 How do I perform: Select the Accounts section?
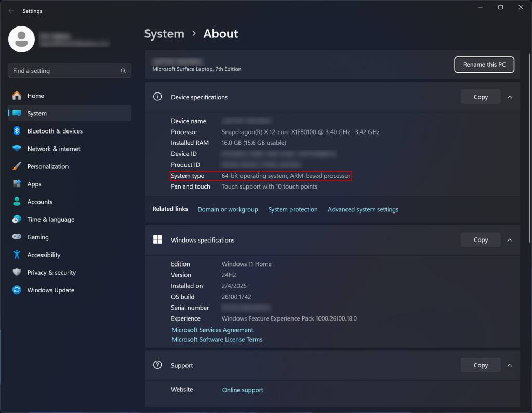pos(40,202)
